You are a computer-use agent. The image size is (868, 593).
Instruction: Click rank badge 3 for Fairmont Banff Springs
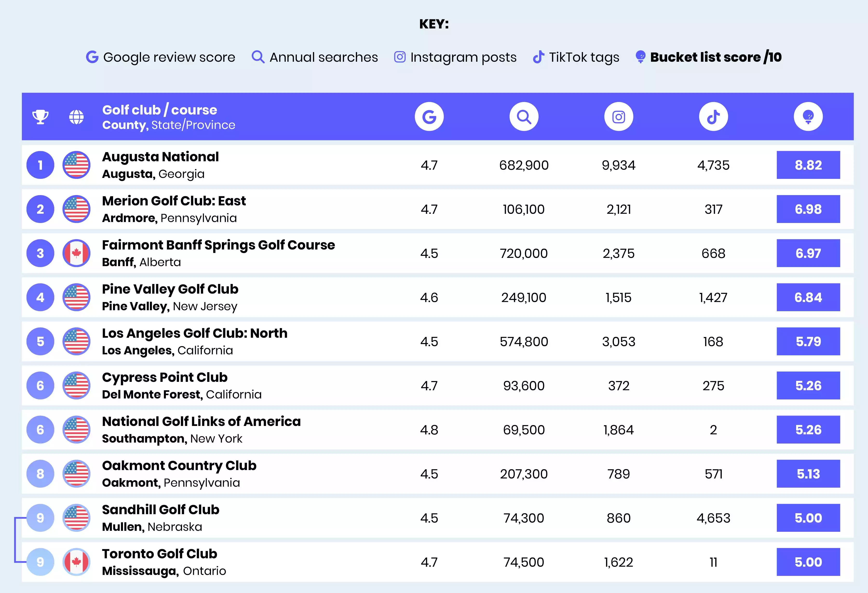[x=40, y=253]
